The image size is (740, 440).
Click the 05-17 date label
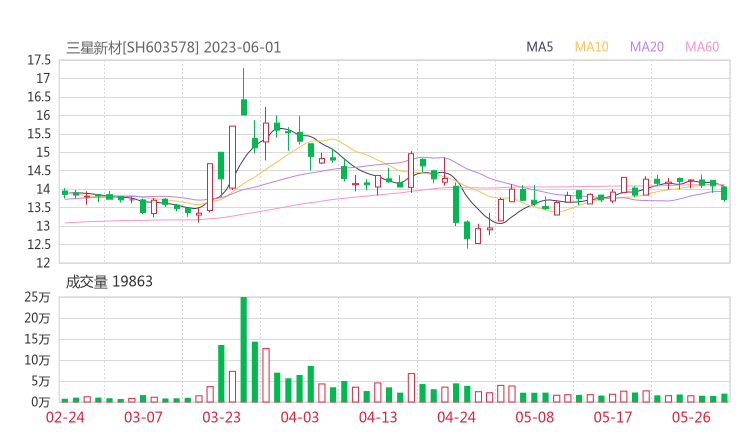[613, 417]
